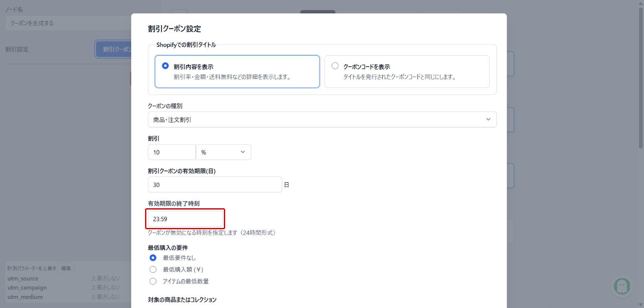Open the クーポンの種別 dropdown

pyautogui.click(x=322, y=119)
